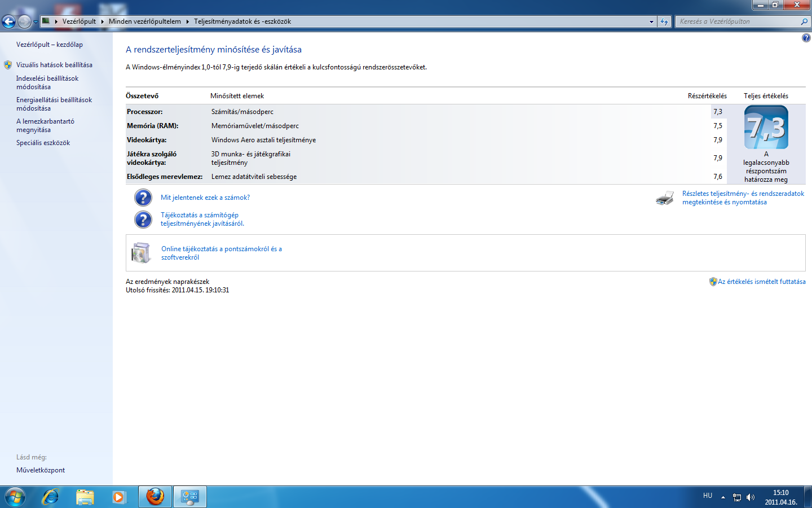Open Speciális eszközök link

click(43, 143)
